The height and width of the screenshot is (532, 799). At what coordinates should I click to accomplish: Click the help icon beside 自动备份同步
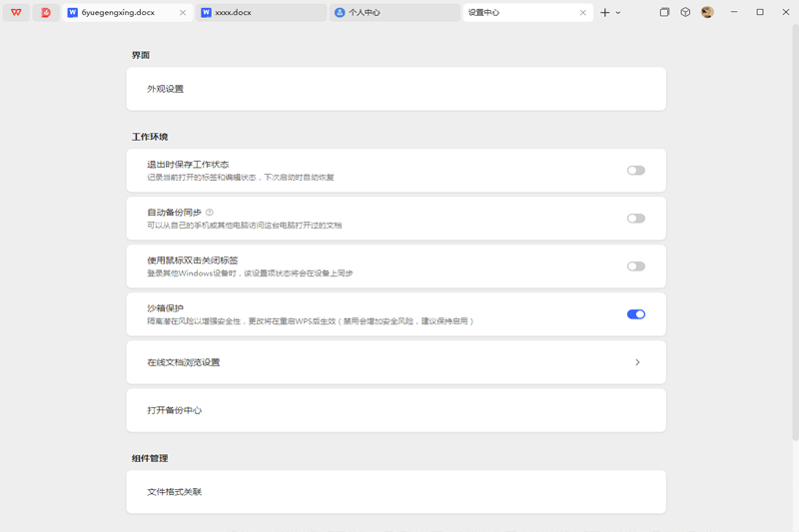(x=210, y=213)
